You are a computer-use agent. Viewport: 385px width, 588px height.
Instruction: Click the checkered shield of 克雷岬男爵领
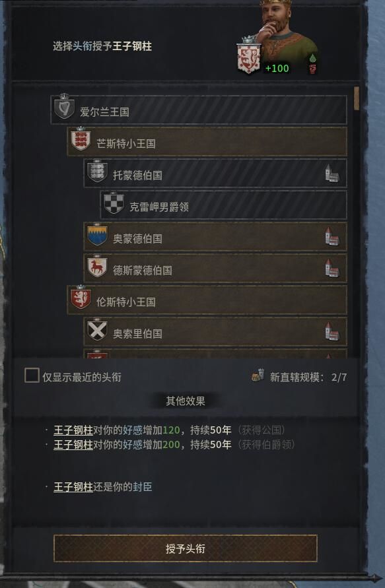(x=114, y=203)
